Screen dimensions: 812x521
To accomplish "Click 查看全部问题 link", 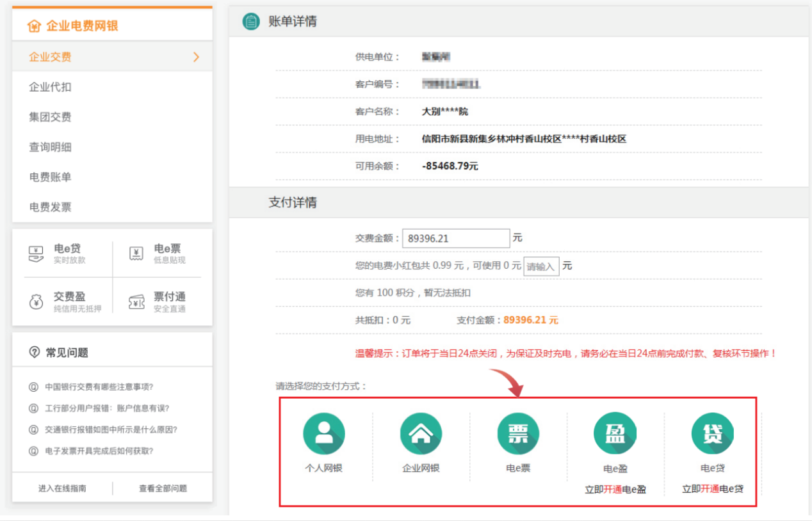I will click(x=163, y=488).
